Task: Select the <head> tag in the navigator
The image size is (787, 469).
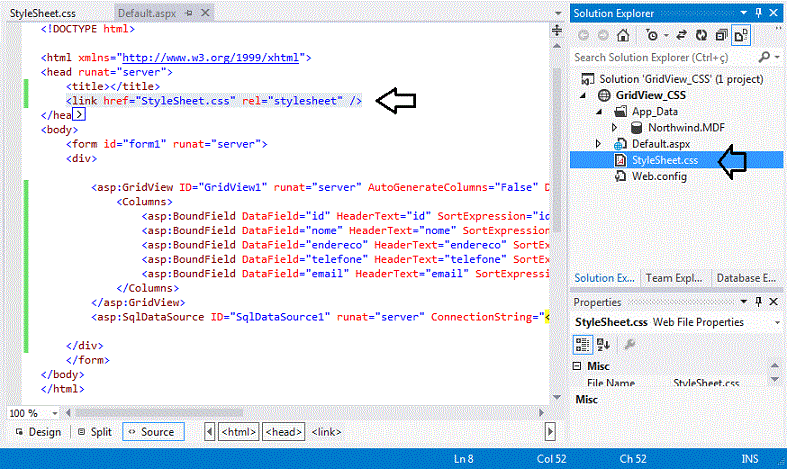Action: [284, 432]
